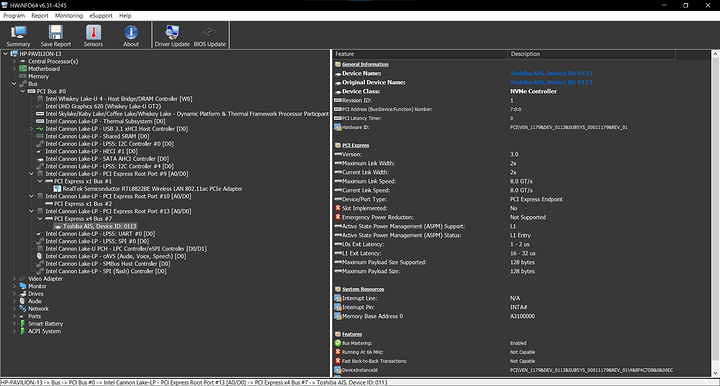Select the Drives tree node
Image resolution: width=720 pixels, height=386 pixels.
36,294
